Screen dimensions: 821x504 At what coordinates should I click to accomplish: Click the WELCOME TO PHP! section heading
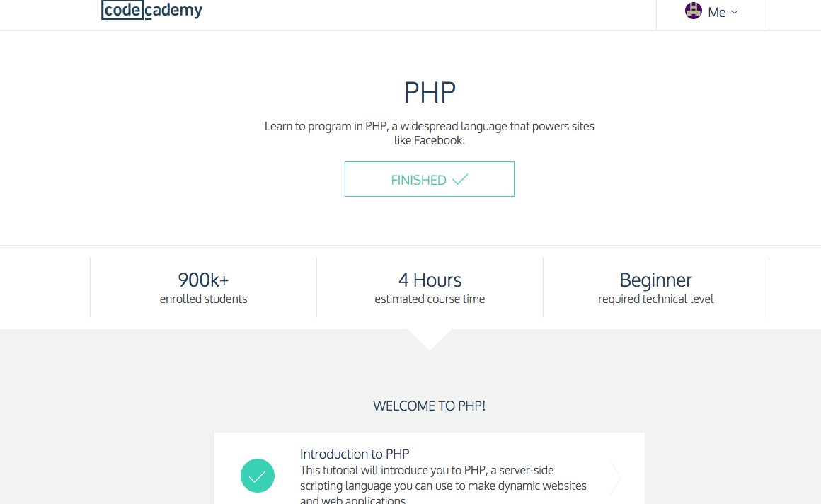click(x=430, y=406)
